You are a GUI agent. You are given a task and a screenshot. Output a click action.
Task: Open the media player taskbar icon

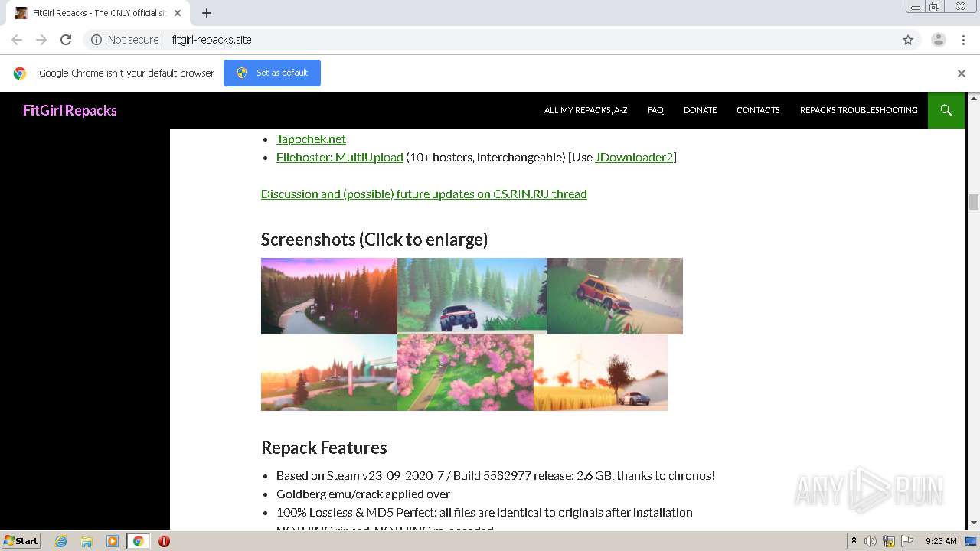tap(113, 541)
